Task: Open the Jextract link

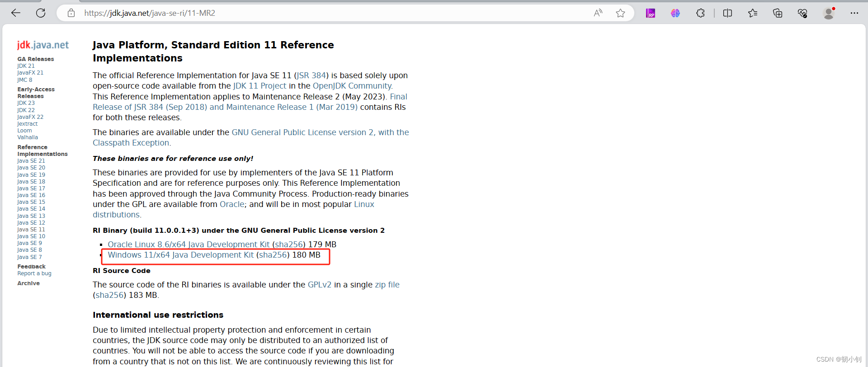Action: click(28, 124)
